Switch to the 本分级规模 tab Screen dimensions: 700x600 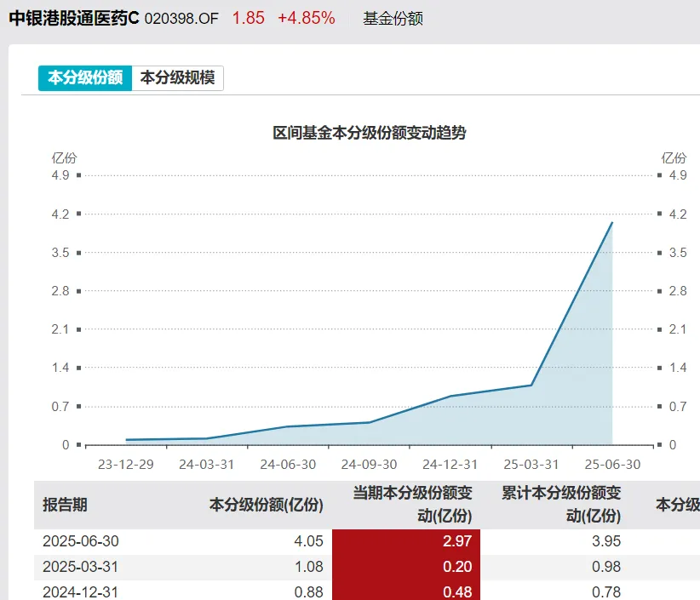pyautogui.click(x=178, y=78)
